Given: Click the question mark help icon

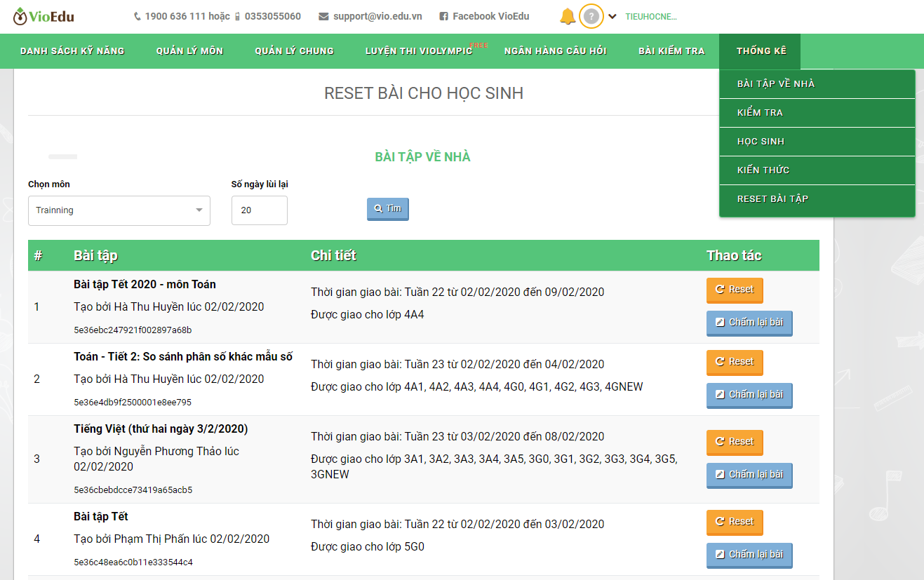Looking at the screenshot, I should (x=591, y=16).
